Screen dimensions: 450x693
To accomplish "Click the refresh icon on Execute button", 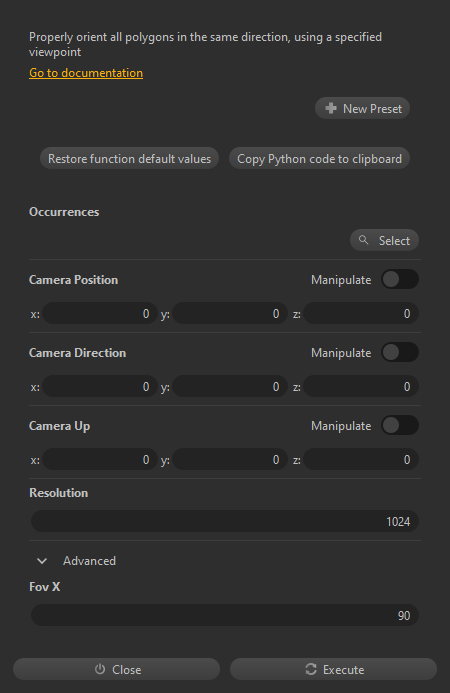I will click(x=311, y=669).
